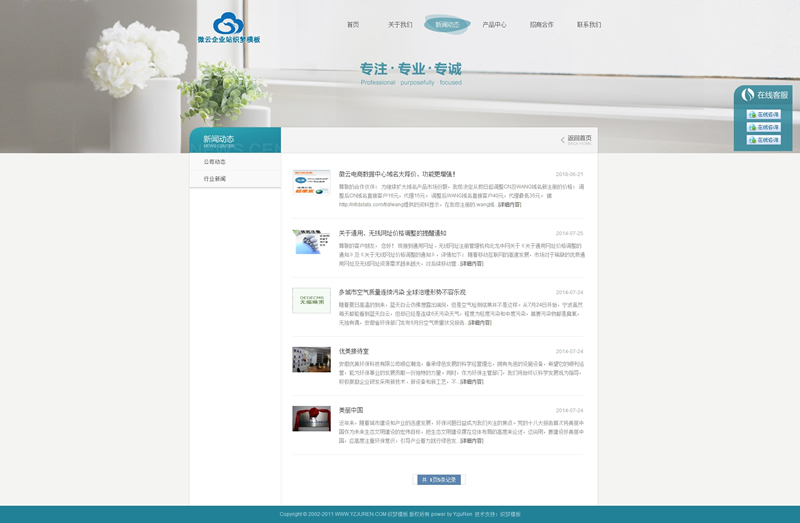Image resolution: width=800 pixels, height=523 pixels.
Task: Open 招商合作 in the top navigation
Action: click(x=541, y=25)
